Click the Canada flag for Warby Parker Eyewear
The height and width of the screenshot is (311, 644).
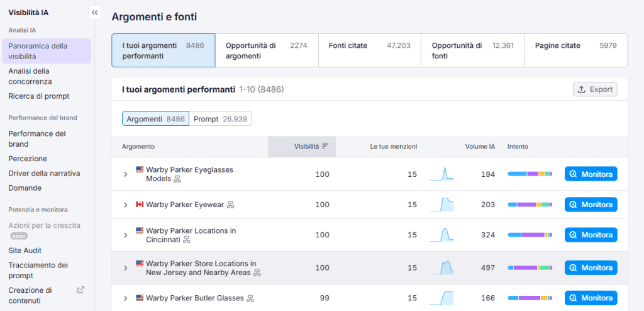[140, 204]
